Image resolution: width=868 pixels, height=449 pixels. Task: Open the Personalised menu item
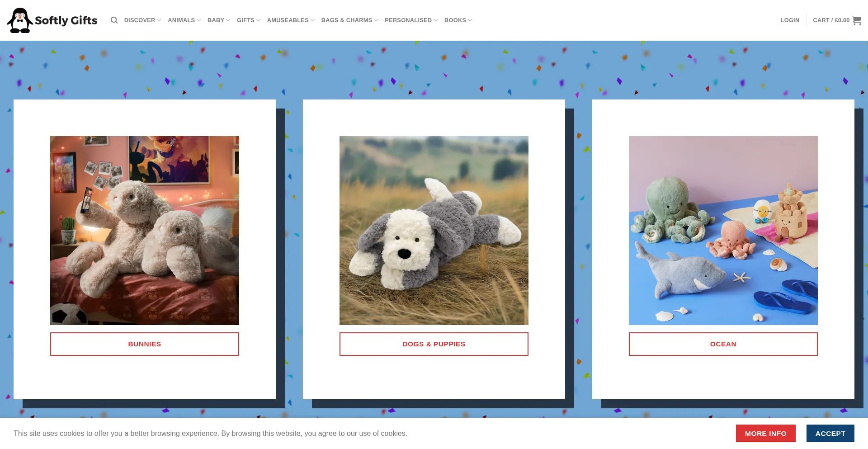tap(410, 20)
